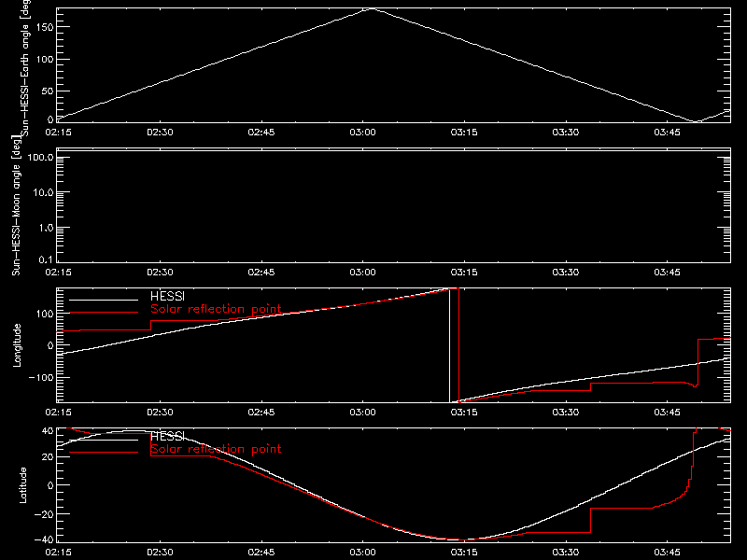
Task: Click 02:45 time label under Latitude plot
Action: [x=261, y=552]
